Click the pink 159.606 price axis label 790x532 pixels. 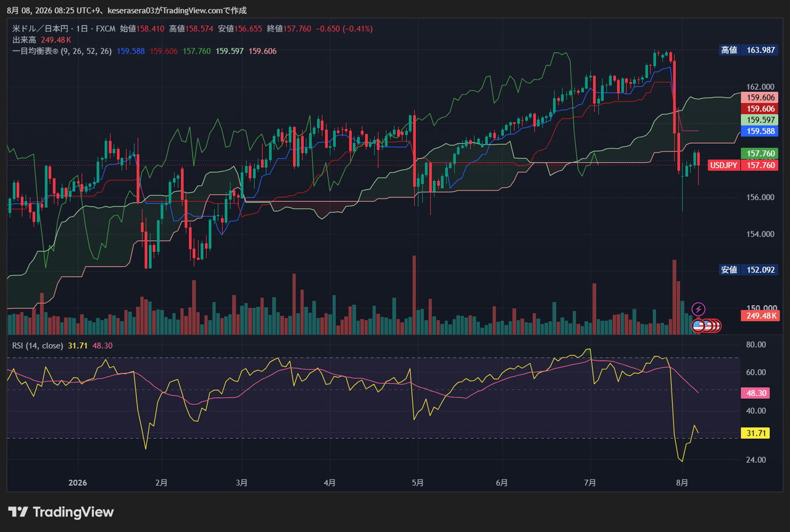(x=760, y=97)
